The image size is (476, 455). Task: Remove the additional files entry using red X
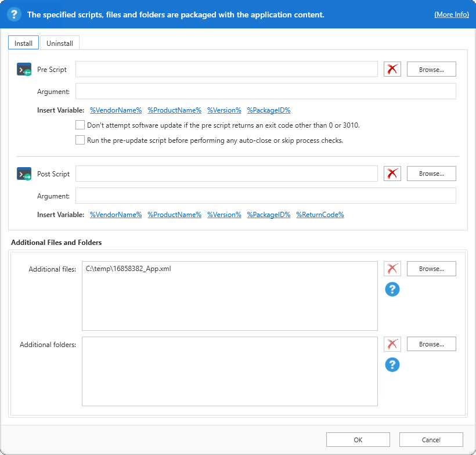[392, 268]
